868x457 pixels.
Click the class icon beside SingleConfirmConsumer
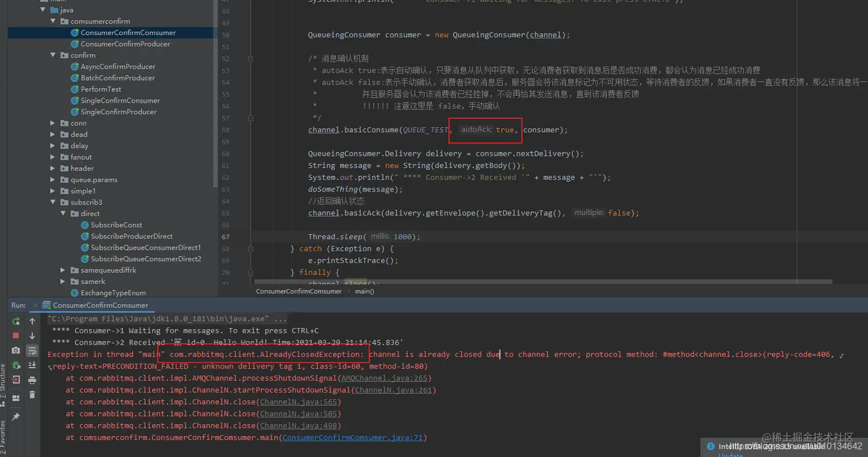[75, 100]
